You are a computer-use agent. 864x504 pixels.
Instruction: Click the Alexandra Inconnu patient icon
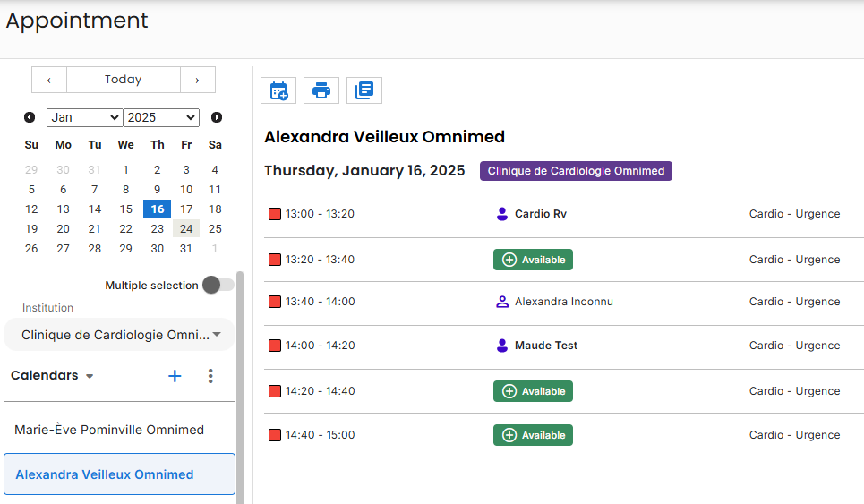[502, 302]
